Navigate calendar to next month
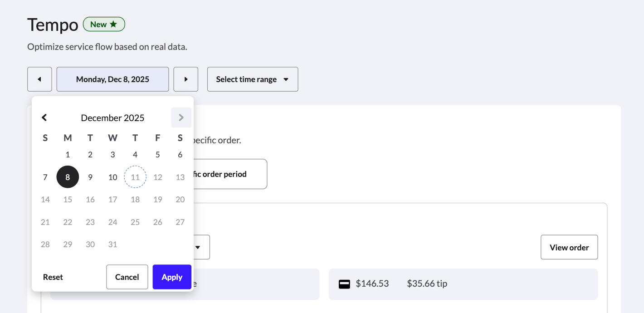644x313 pixels. tap(181, 118)
